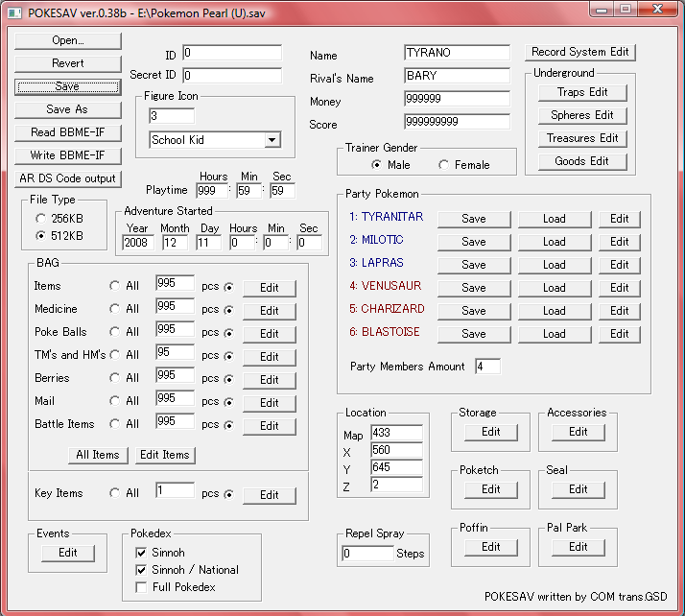Click Write BBME-IF button

[68, 155]
